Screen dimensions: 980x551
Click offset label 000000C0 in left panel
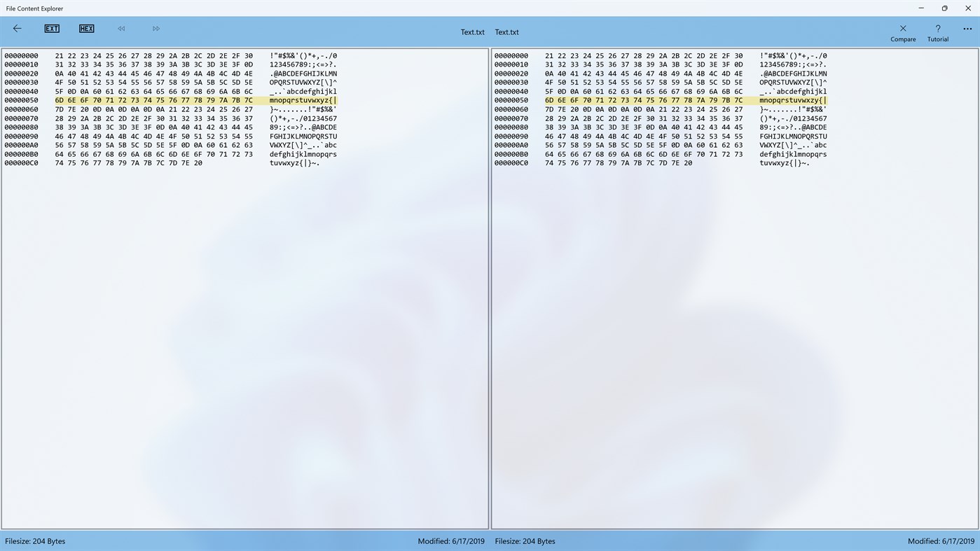click(x=22, y=162)
